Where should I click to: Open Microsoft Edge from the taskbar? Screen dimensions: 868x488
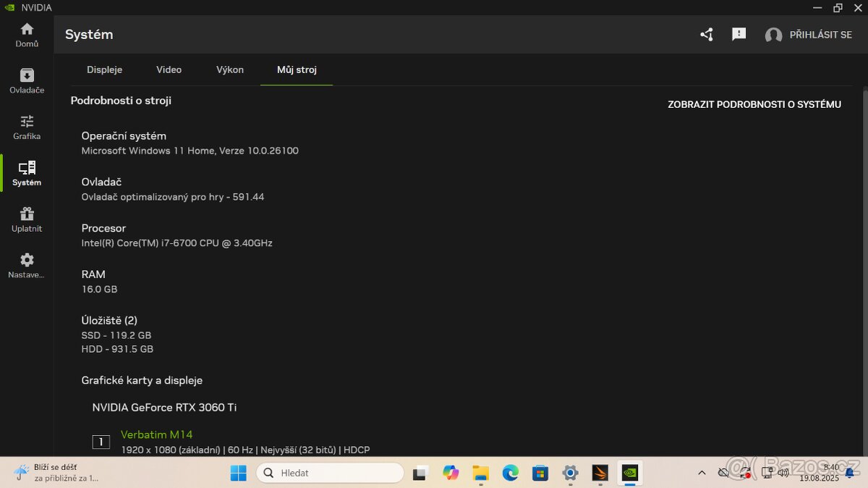[511, 472]
